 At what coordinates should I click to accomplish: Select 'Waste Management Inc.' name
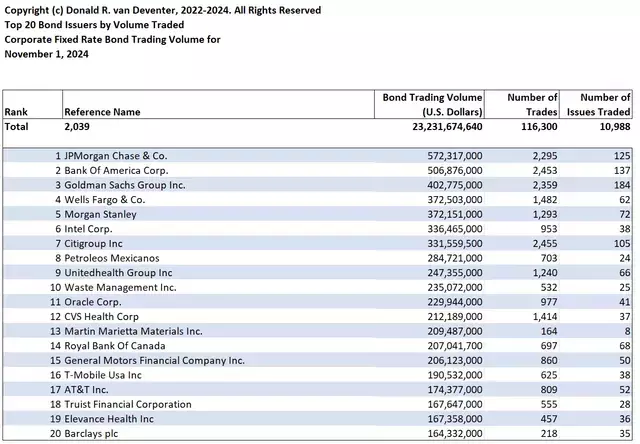pyautogui.click(x=120, y=288)
